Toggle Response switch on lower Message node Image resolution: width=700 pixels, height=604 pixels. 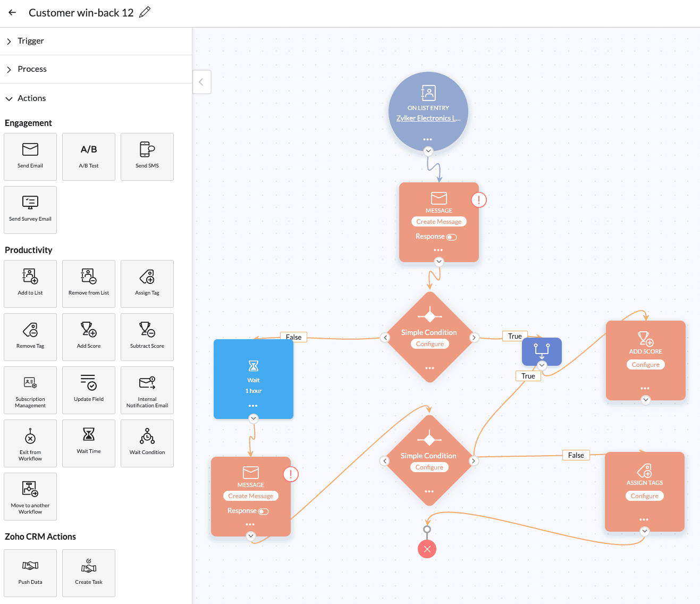pos(264,511)
